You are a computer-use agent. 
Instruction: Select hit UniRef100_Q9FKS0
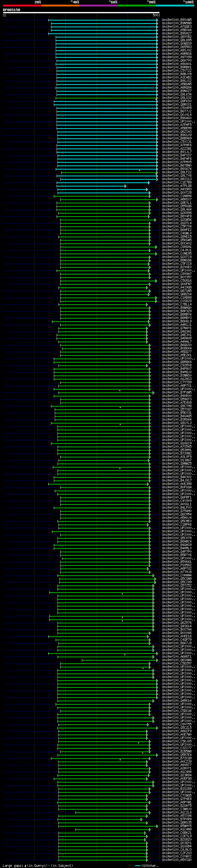pyautogui.click(x=177, y=101)
